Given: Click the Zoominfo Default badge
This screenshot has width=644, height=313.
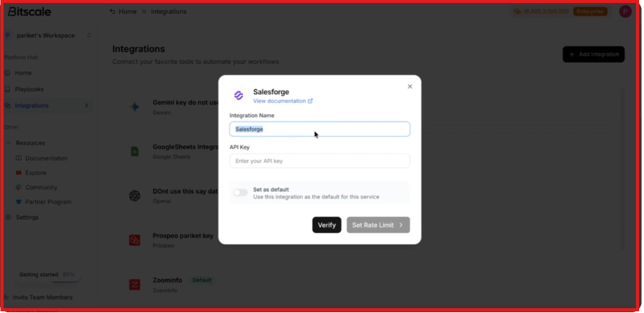Looking at the screenshot, I should tap(202, 280).
